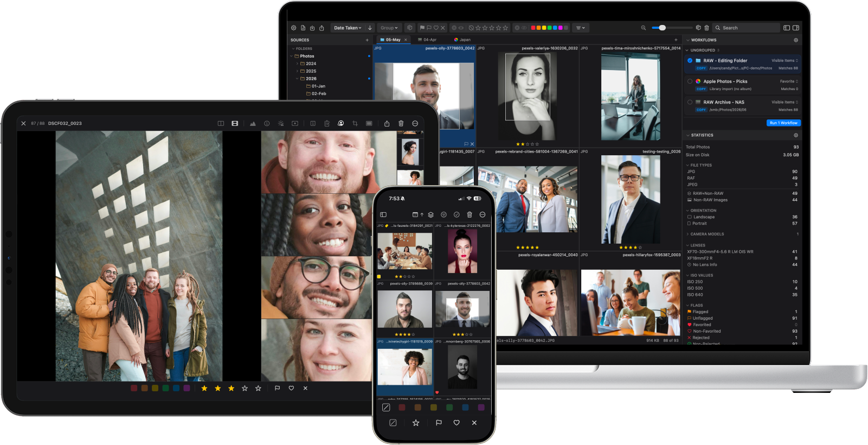
Task: Check the Landscape orientation filter
Action: [689, 217]
